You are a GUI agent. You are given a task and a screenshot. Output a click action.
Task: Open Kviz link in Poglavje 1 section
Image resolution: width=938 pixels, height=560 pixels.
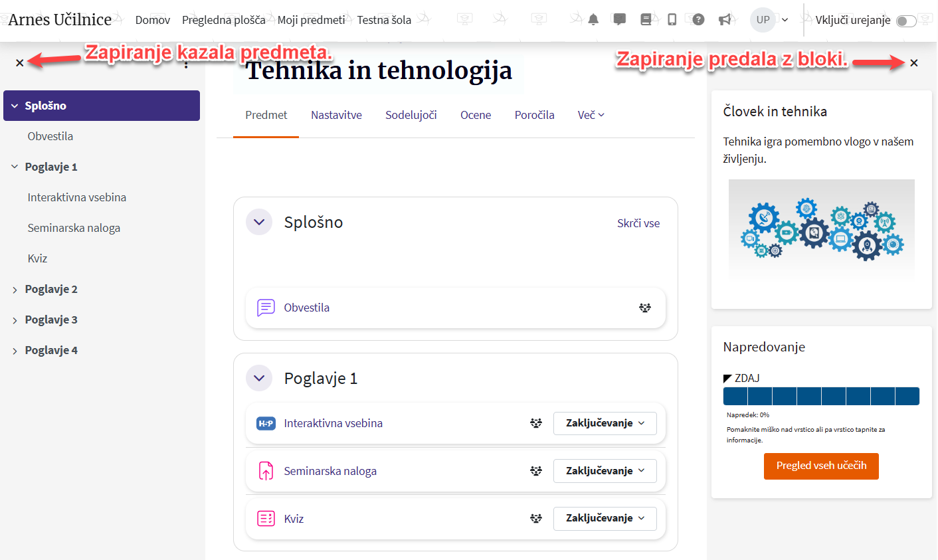[x=294, y=519]
